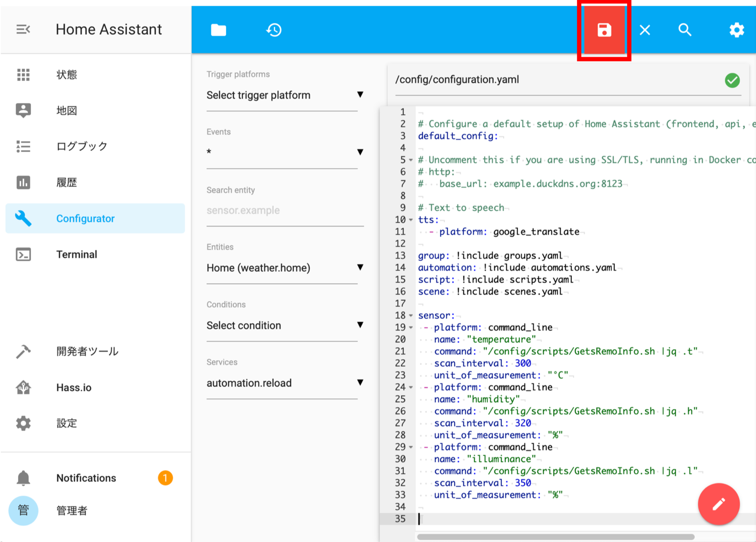
Task: Click the unit_of_measurement: "°C" line
Action: [x=501, y=375]
